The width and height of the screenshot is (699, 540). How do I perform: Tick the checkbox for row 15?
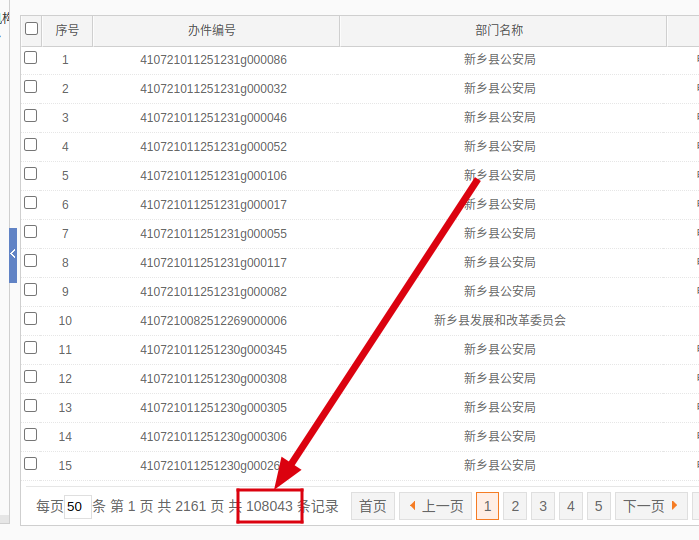31,464
